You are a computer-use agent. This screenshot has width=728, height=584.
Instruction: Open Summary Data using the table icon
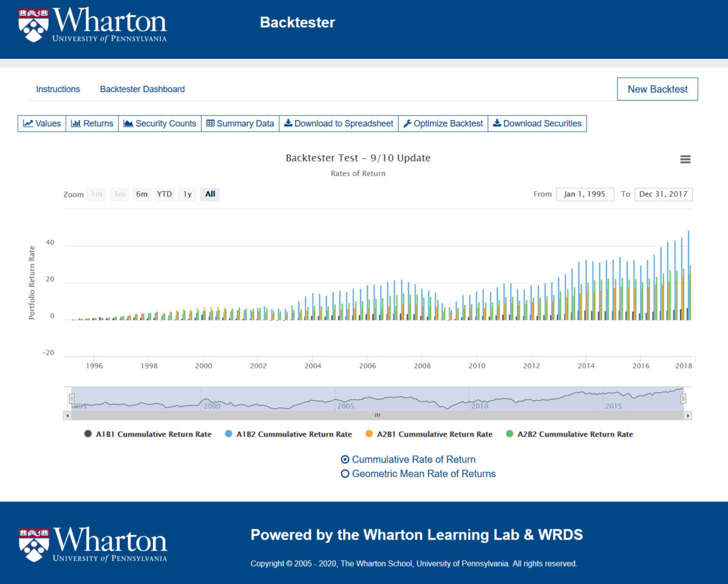pyautogui.click(x=210, y=123)
